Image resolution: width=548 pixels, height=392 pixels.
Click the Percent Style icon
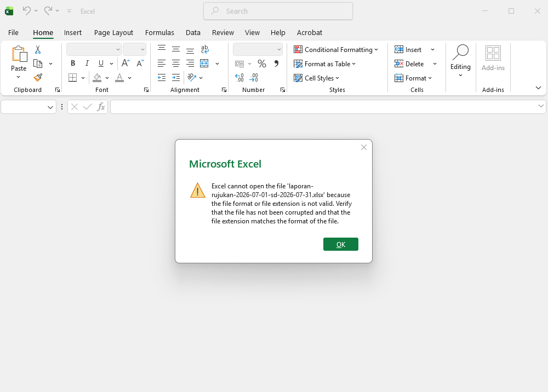[x=262, y=64]
